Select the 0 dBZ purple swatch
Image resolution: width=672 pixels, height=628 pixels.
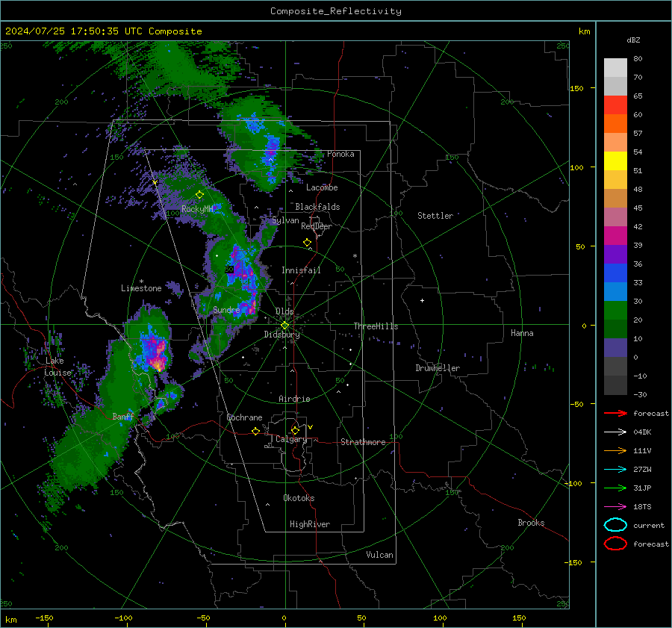click(615, 347)
